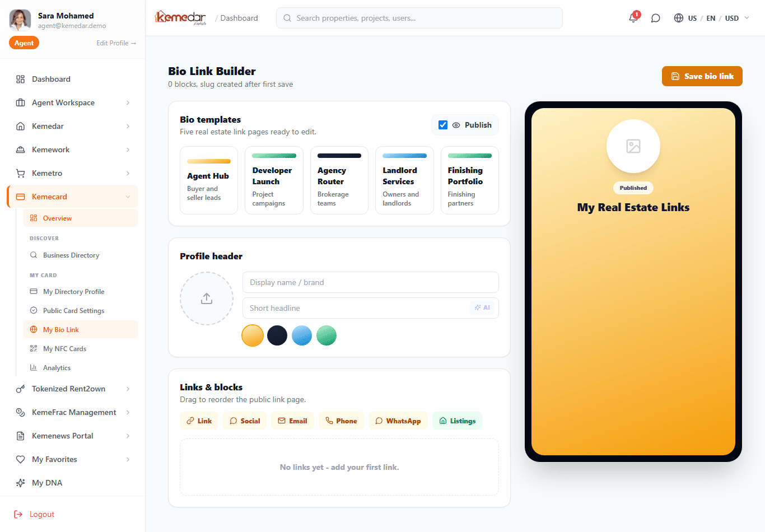The image size is (765, 532).
Task: Click the Short headline input field
Action: coord(371,308)
